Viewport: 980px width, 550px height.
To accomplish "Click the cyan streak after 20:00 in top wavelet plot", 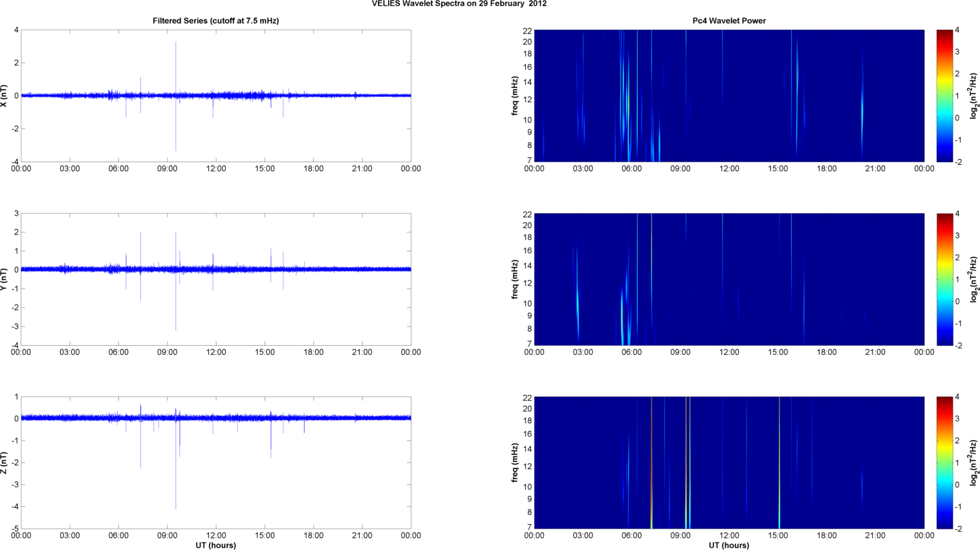I will click(x=862, y=107).
